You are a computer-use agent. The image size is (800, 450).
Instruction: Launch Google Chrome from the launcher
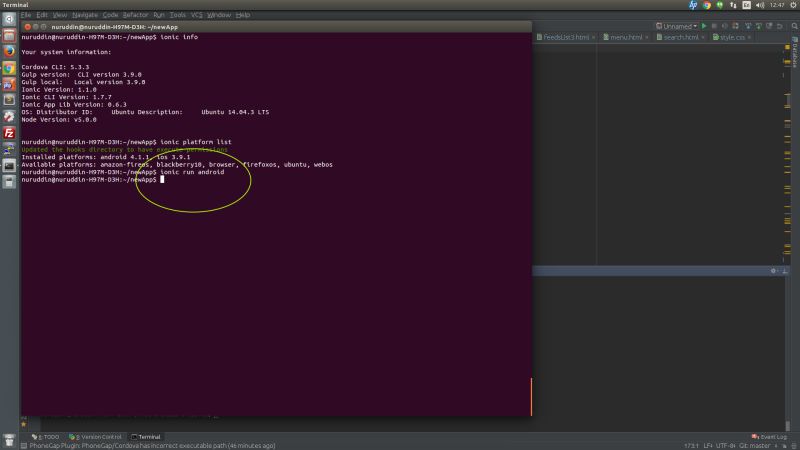[x=9, y=68]
